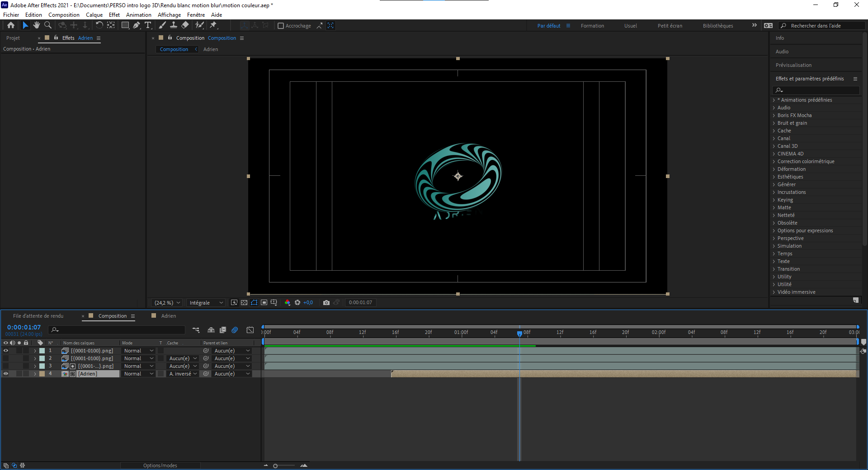Click the Options/modes button
The width and height of the screenshot is (868, 470).
(x=160, y=465)
